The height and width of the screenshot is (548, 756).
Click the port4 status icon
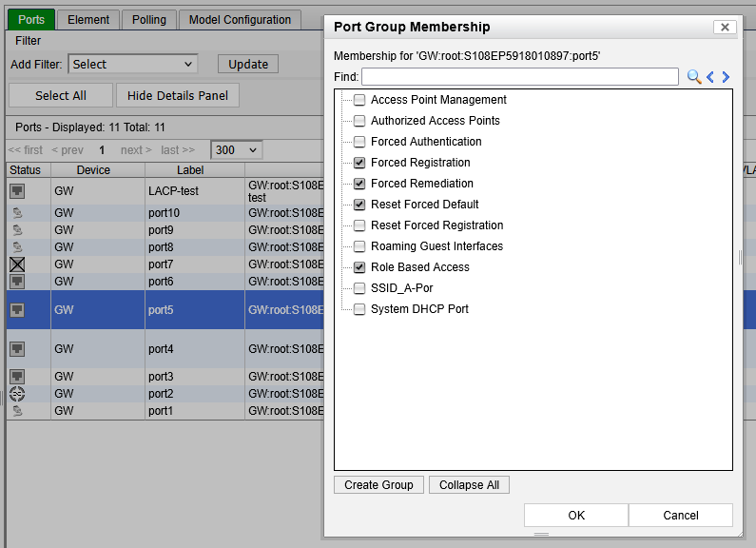tap(17, 349)
